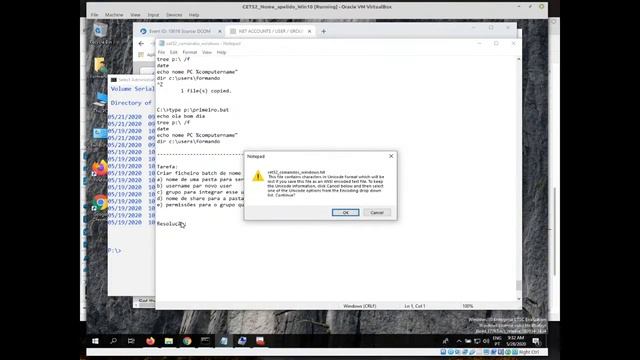Click the 'P:\>' prompt in Command Prompt

(x=115, y=251)
